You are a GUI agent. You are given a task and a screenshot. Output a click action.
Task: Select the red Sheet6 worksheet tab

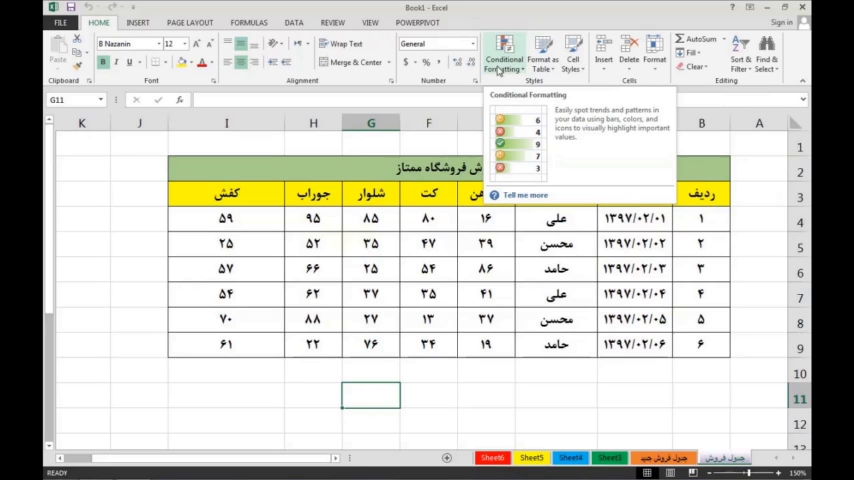492,458
